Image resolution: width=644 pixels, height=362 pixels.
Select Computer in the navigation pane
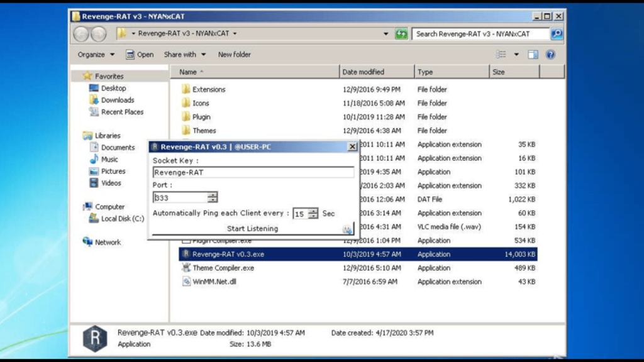tap(109, 207)
